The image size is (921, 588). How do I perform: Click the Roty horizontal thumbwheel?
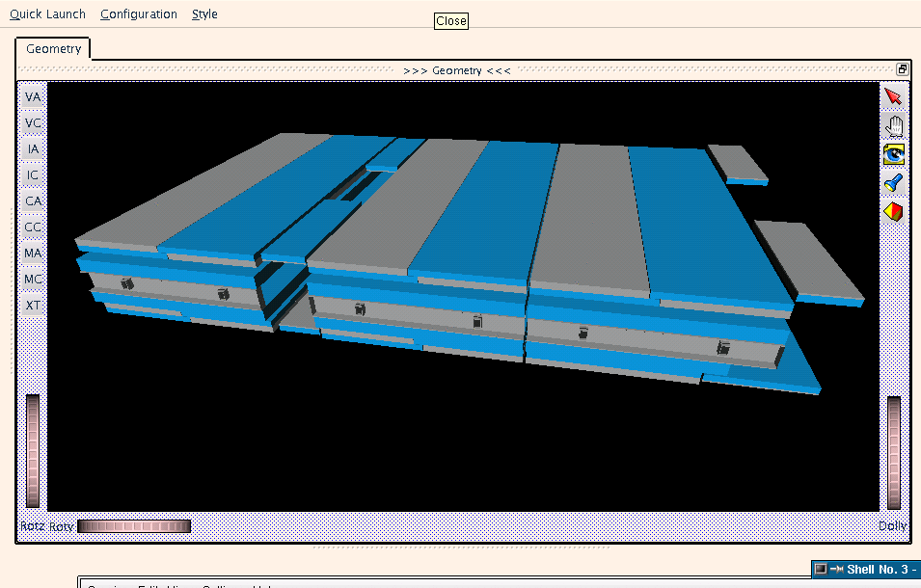134,526
